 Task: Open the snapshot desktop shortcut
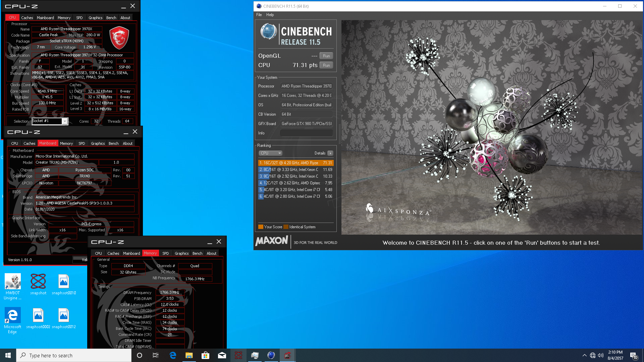point(38,284)
